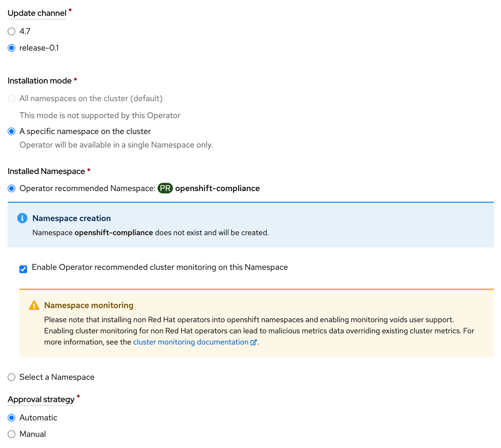Click the external link icon after documentation
Viewport: 501px width, 448px height.
click(253, 342)
